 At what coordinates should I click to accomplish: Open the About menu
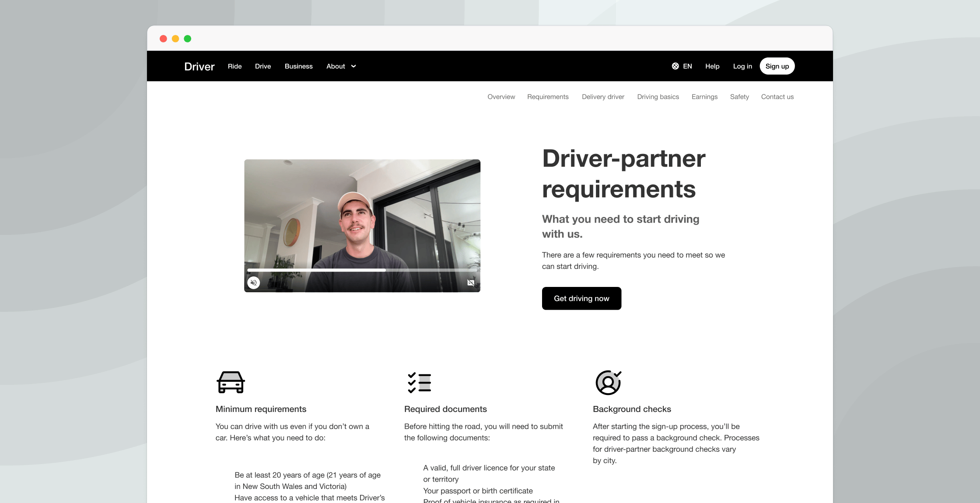(x=336, y=66)
